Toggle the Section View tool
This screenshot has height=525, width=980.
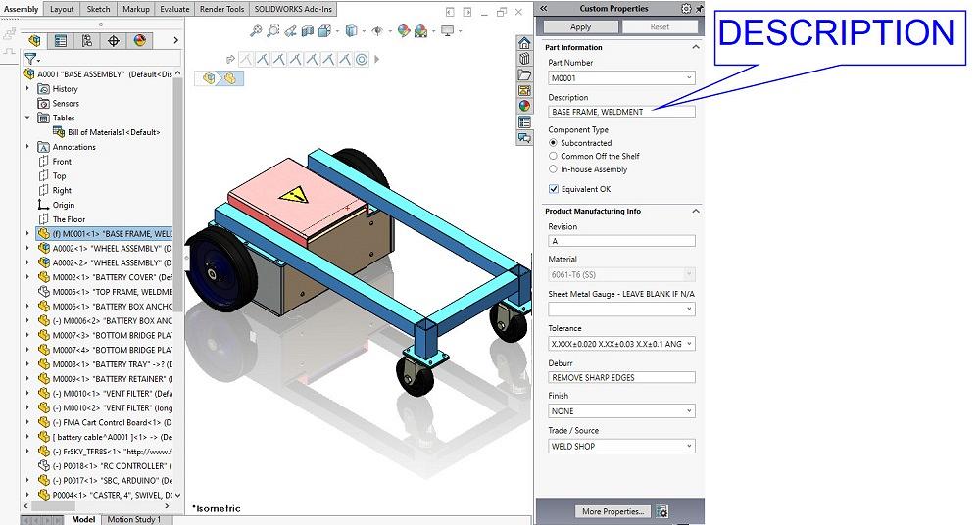pyautogui.click(x=307, y=30)
